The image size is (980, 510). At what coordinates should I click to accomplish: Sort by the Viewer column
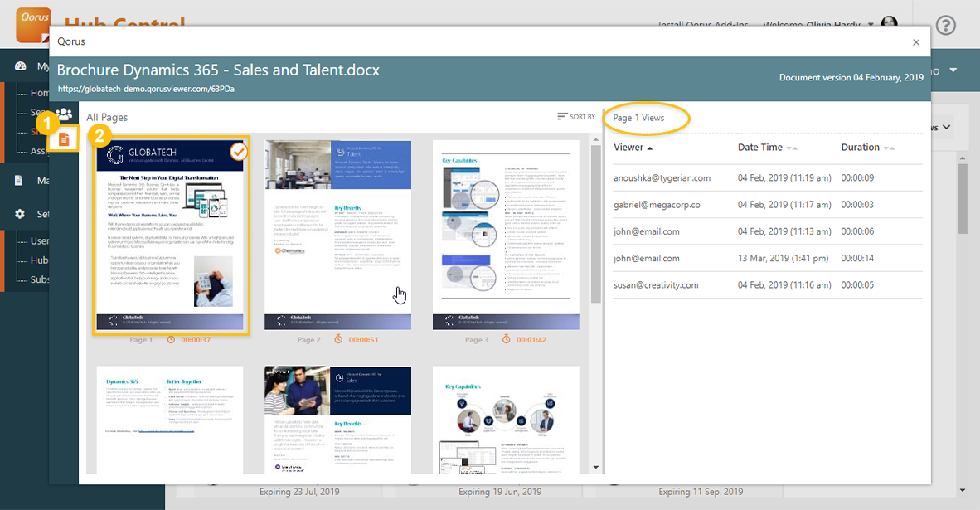[x=633, y=148]
